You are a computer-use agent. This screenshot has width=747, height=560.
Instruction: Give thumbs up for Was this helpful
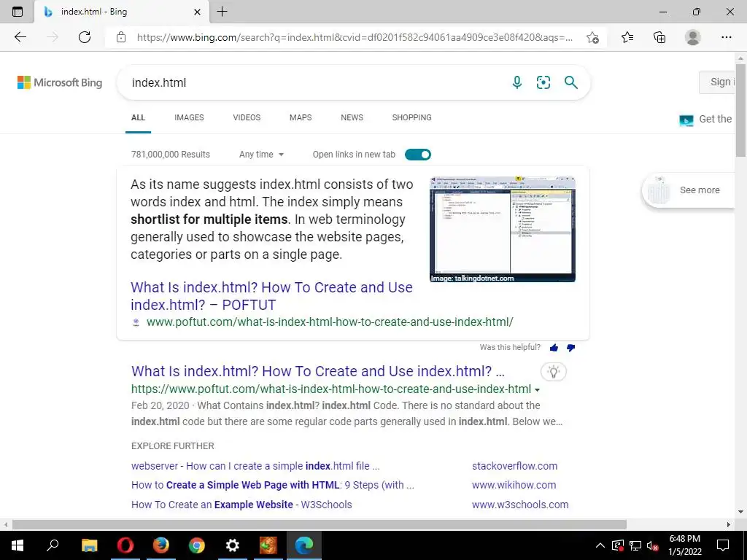(x=554, y=348)
